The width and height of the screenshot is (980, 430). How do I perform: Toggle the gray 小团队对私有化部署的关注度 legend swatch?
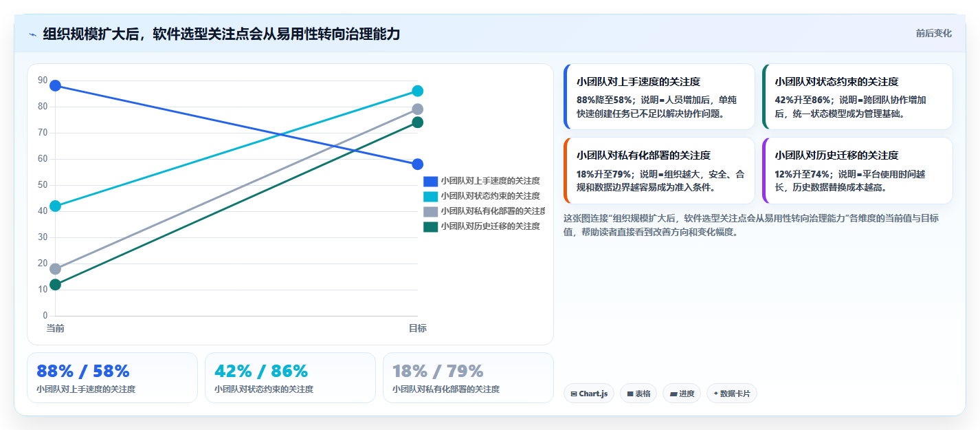(x=430, y=211)
